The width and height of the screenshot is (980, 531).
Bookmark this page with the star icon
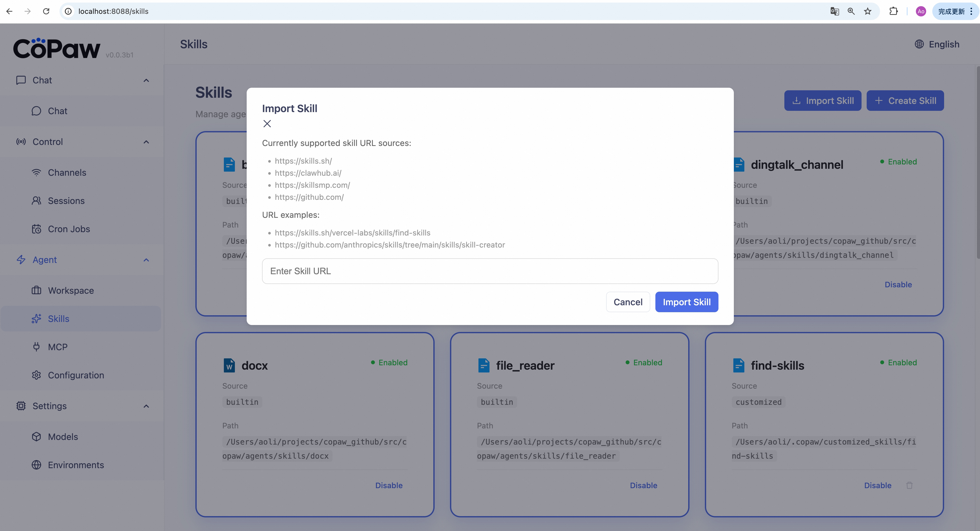867,12
